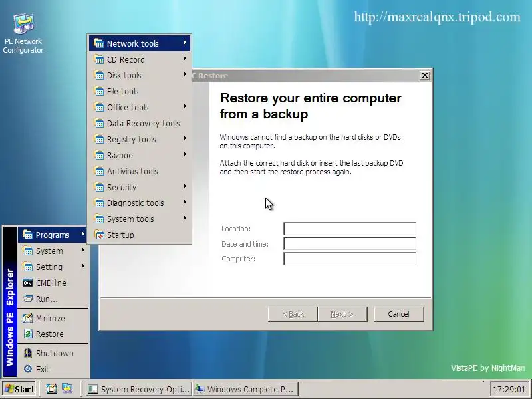
Task: Choose Antivirus tools from Programs menu
Action: click(x=140, y=171)
